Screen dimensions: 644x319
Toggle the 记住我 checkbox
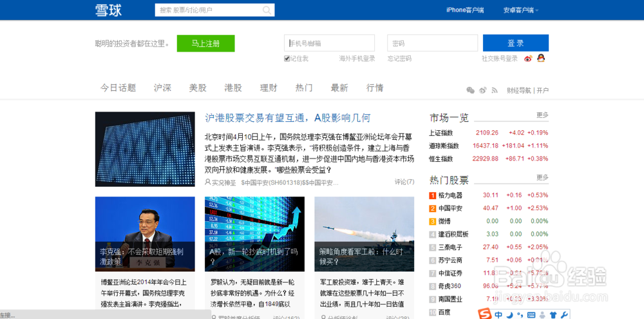[287, 59]
